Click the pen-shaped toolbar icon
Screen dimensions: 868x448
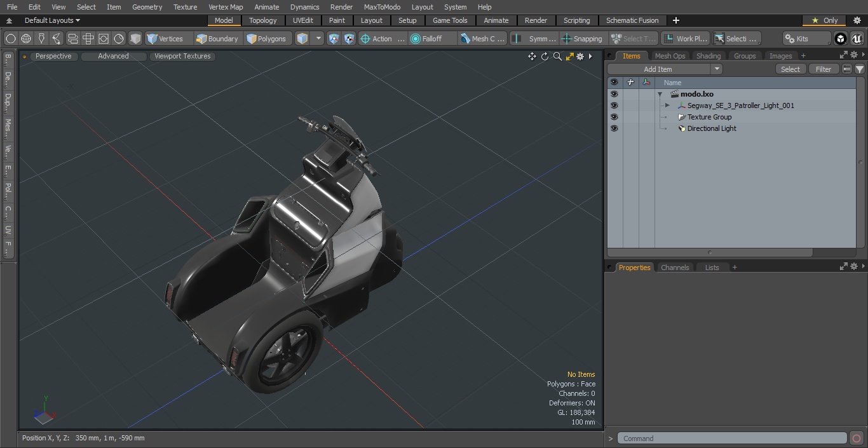tap(57, 39)
